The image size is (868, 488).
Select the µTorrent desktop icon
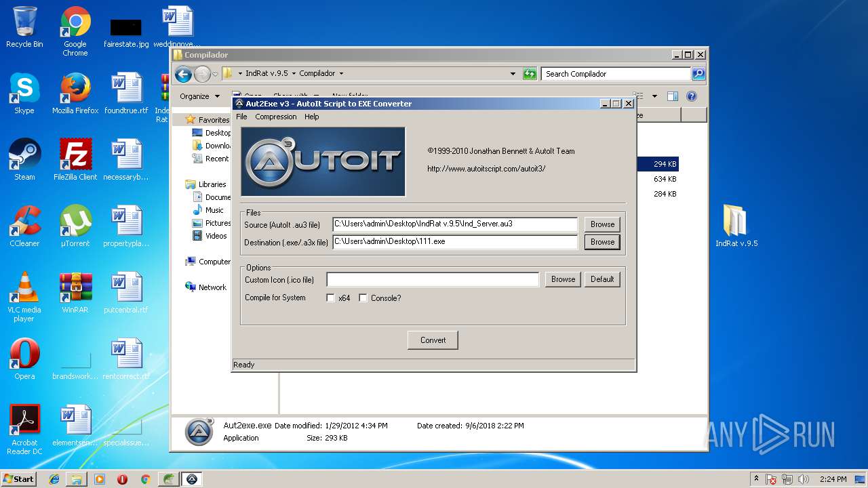coord(75,226)
